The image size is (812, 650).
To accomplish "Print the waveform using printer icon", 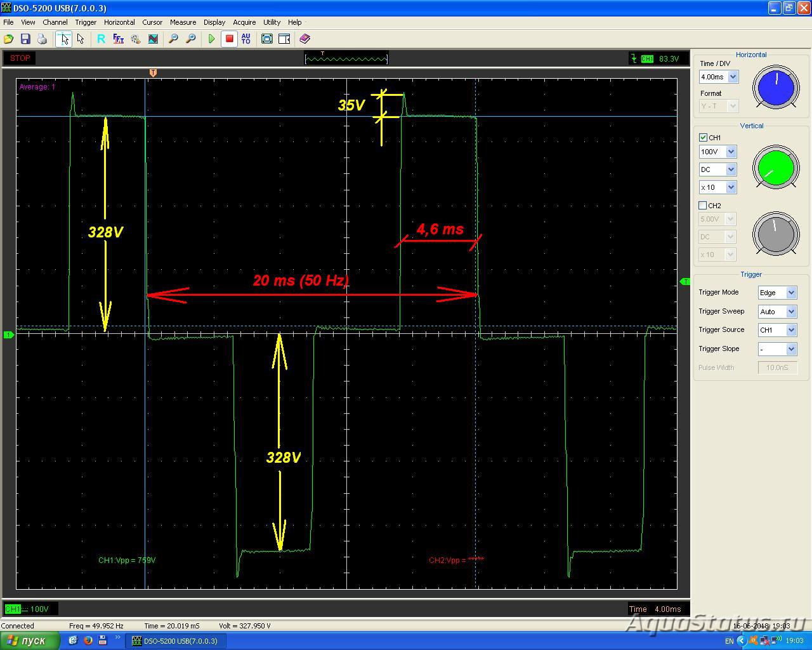I will [x=42, y=39].
